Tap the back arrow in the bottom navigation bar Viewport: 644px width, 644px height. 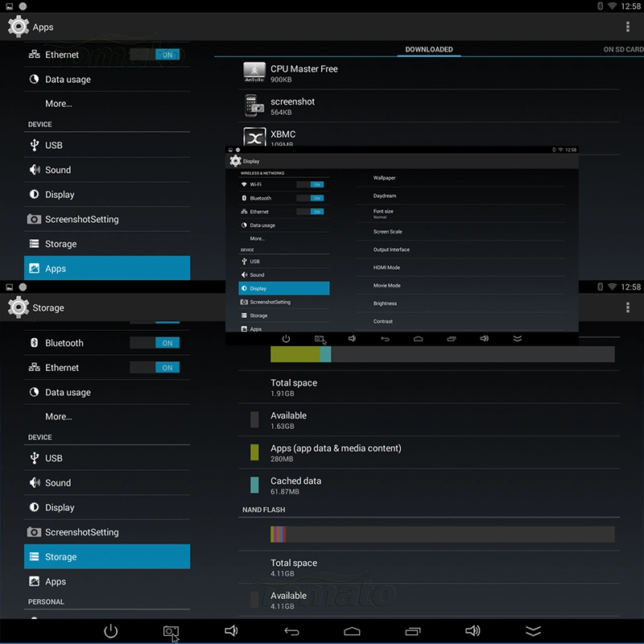(x=291, y=631)
